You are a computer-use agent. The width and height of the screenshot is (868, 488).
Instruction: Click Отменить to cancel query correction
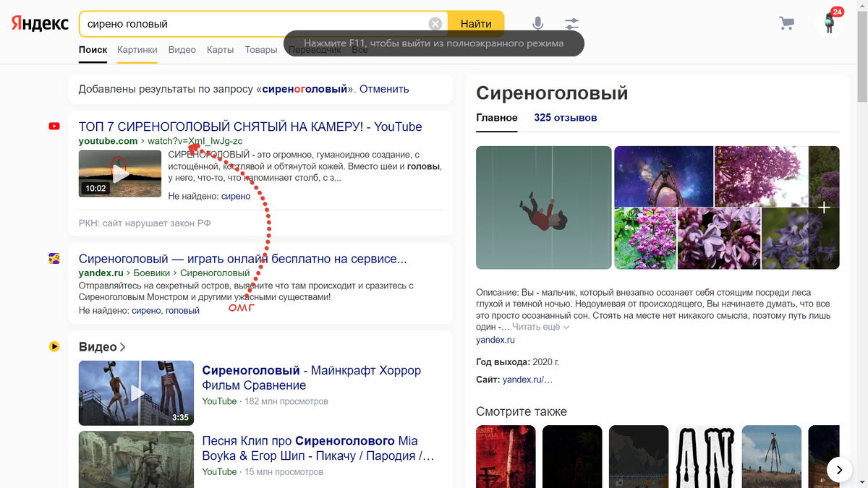click(384, 89)
